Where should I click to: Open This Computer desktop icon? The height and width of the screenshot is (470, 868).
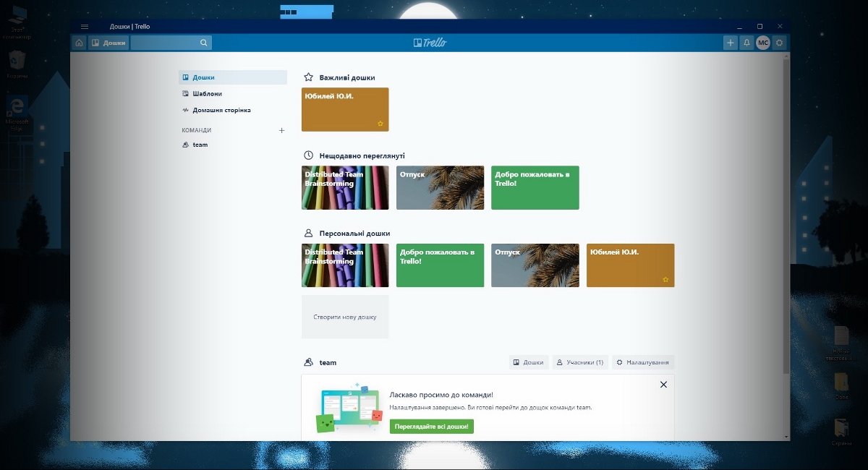coord(16,23)
